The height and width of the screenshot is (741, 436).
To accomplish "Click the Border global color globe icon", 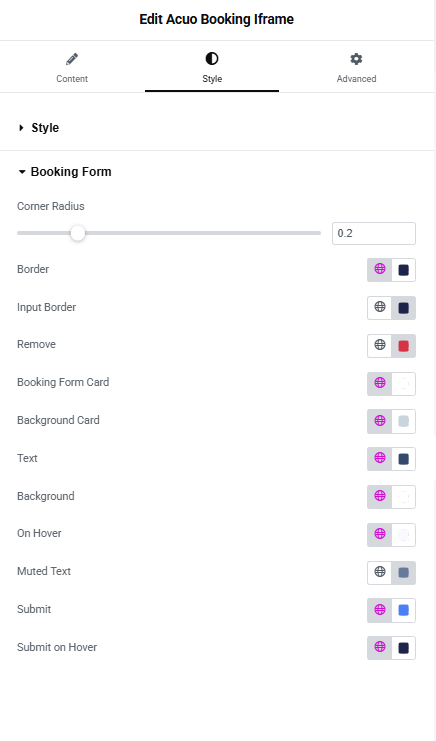I will [380, 269].
